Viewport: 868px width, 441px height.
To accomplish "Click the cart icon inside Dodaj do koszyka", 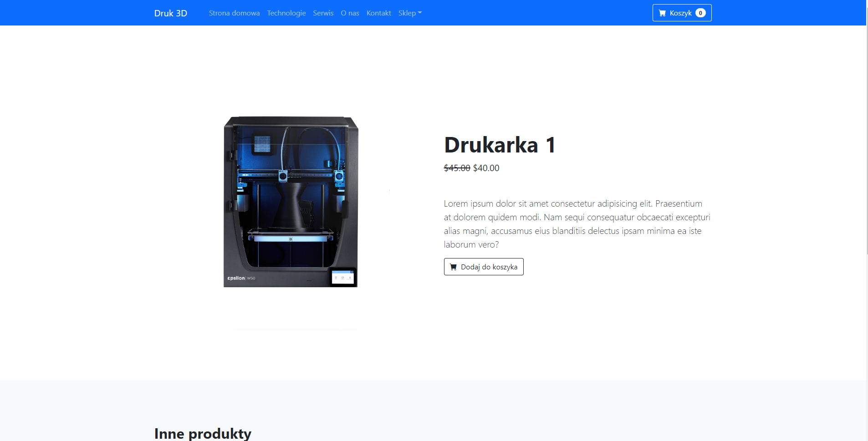I will [454, 267].
